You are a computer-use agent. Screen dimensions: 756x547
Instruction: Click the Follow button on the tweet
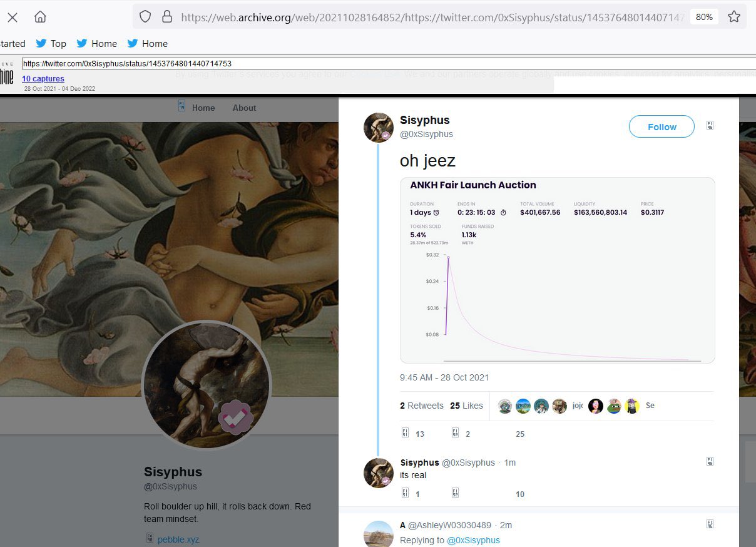661,126
